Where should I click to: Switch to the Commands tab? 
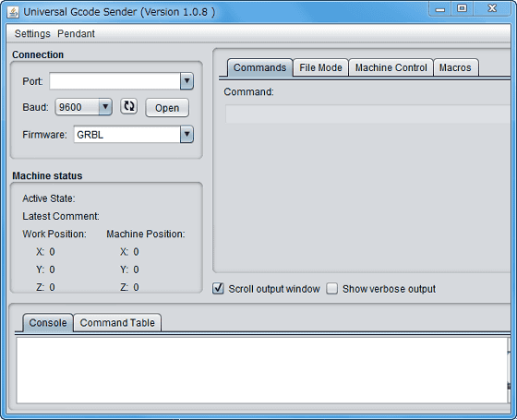tap(259, 67)
